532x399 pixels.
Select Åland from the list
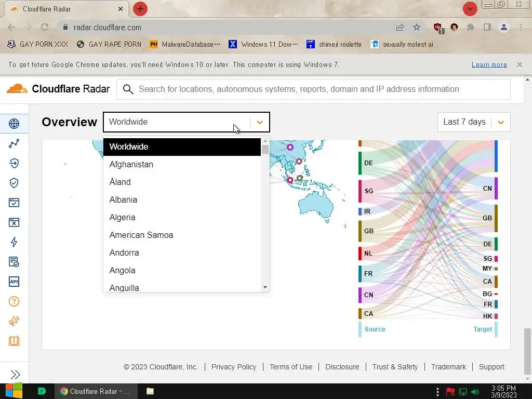click(x=182, y=182)
